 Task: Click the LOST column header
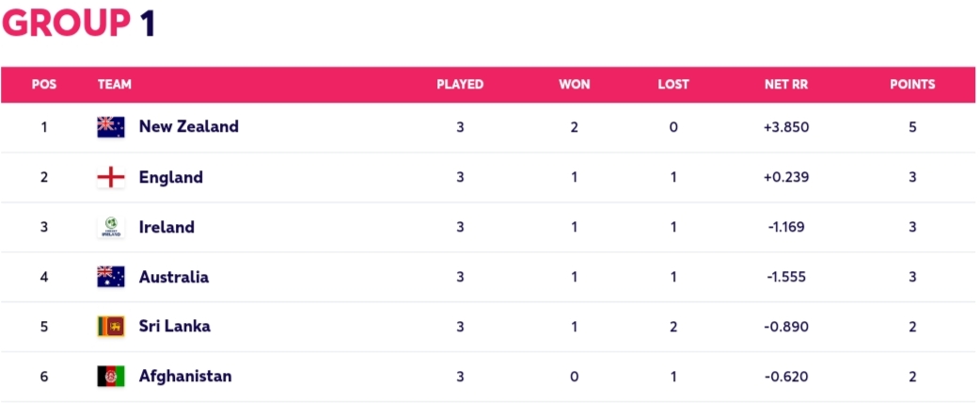point(673,85)
